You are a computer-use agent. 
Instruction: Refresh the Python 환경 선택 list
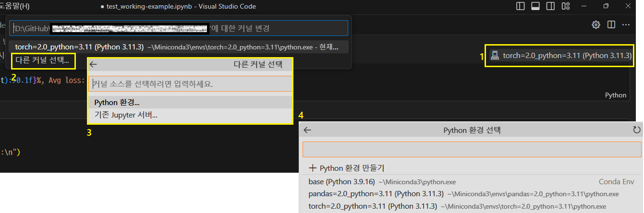(x=637, y=130)
